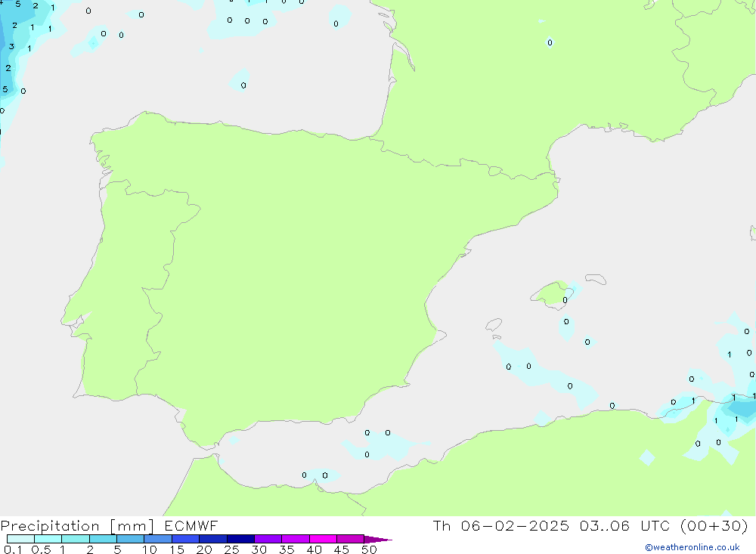Screen dimensions: 756x554
Task: Pick the 2–5 mm legend swatch
Action: 103,539
